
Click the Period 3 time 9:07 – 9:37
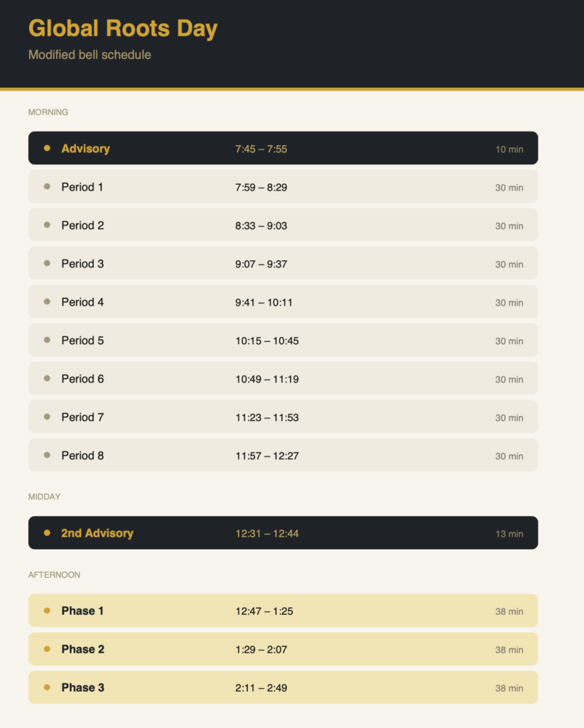pyautogui.click(x=261, y=264)
